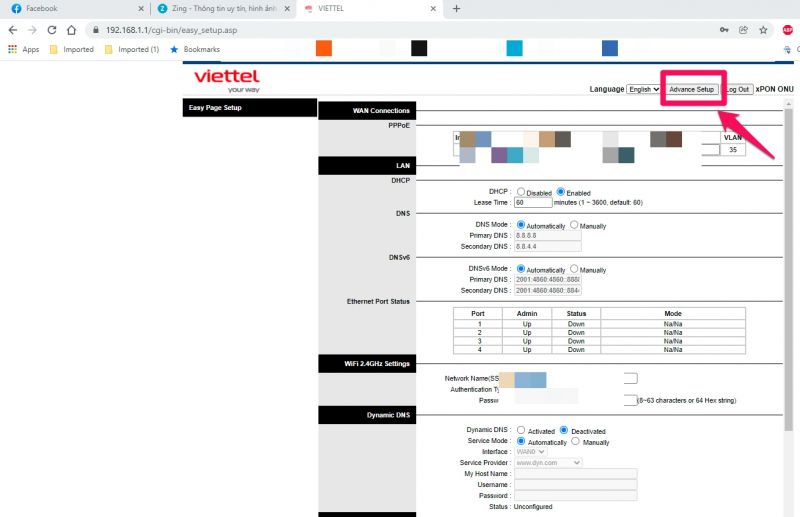The width and height of the screenshot is (800, 517).
Task: Click port 4 row in Ethernet table
Action: coord(599,350)
